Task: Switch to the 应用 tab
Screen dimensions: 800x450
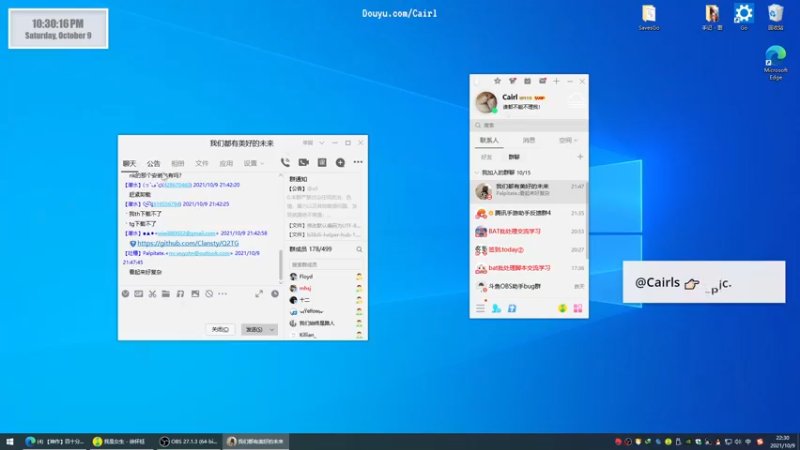Action: coord(226,163)
